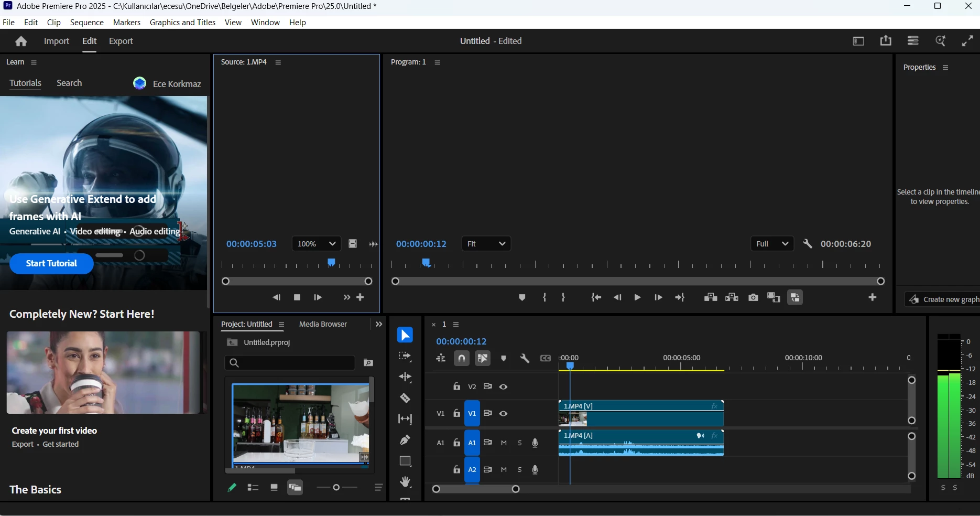
Task: Toggle the A2 track lock
Action: click(457, 470)
